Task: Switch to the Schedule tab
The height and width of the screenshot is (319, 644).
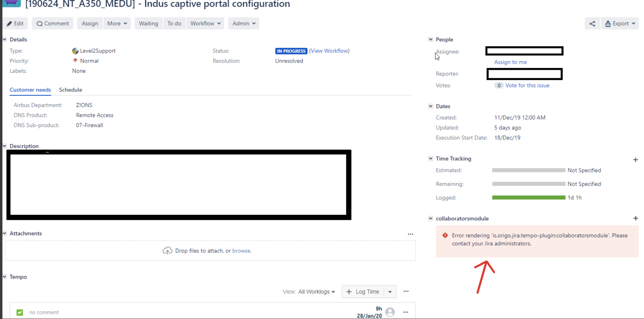Action: (x=70, y=90)
